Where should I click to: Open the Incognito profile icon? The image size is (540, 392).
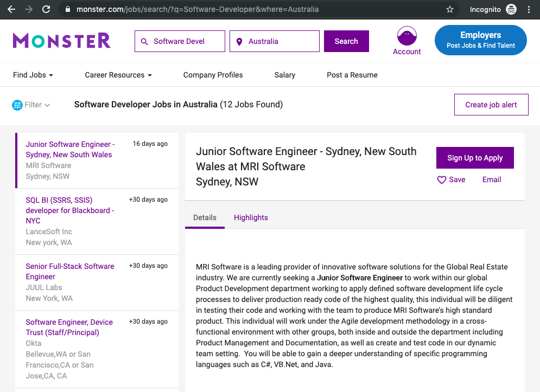(x=511, y=9)
